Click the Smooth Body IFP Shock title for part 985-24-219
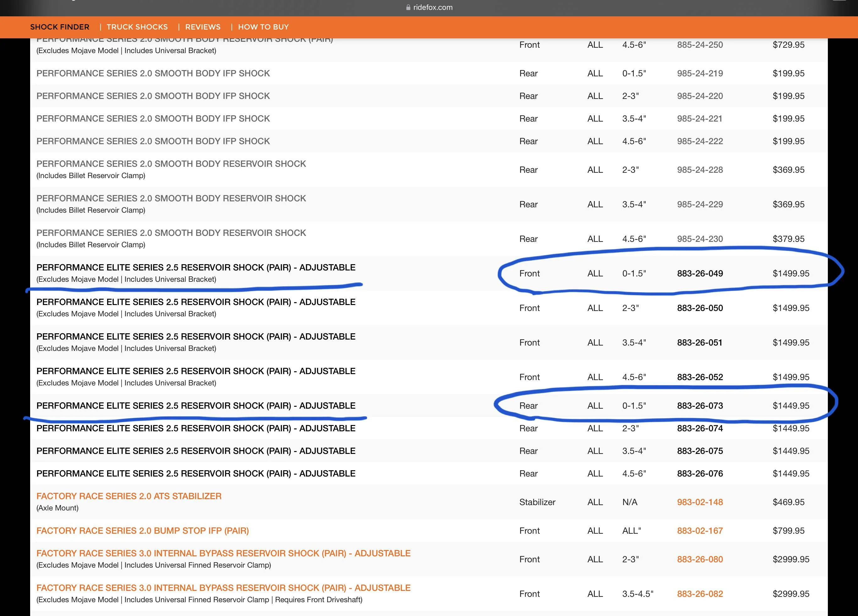The width and height of the screenshot is (858, 616). tap(153, 74)
